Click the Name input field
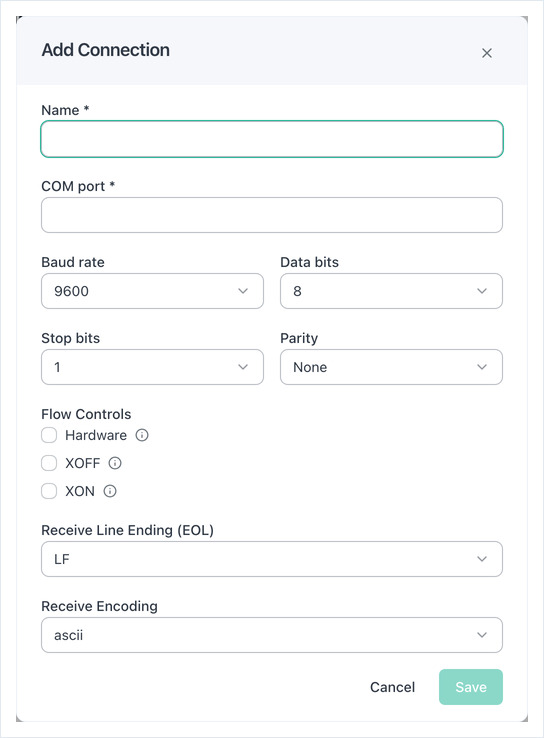Screen dimensions: 544x738 tap(272, 139)
